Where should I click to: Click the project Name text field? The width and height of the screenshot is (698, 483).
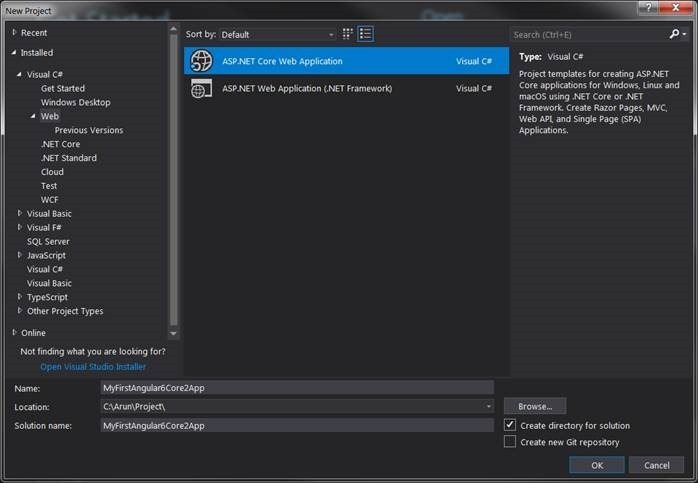[x=297, y=388]
